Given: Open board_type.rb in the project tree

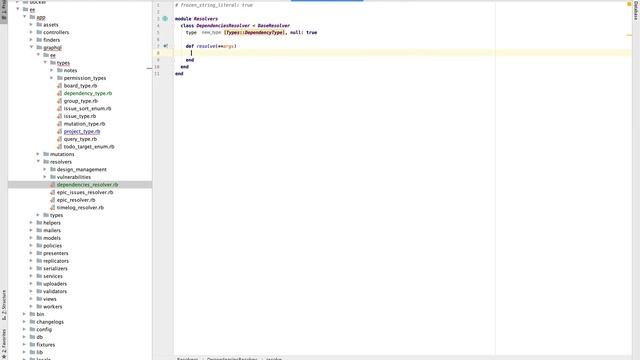Looking at the screenshot, I should pos(80,86).
